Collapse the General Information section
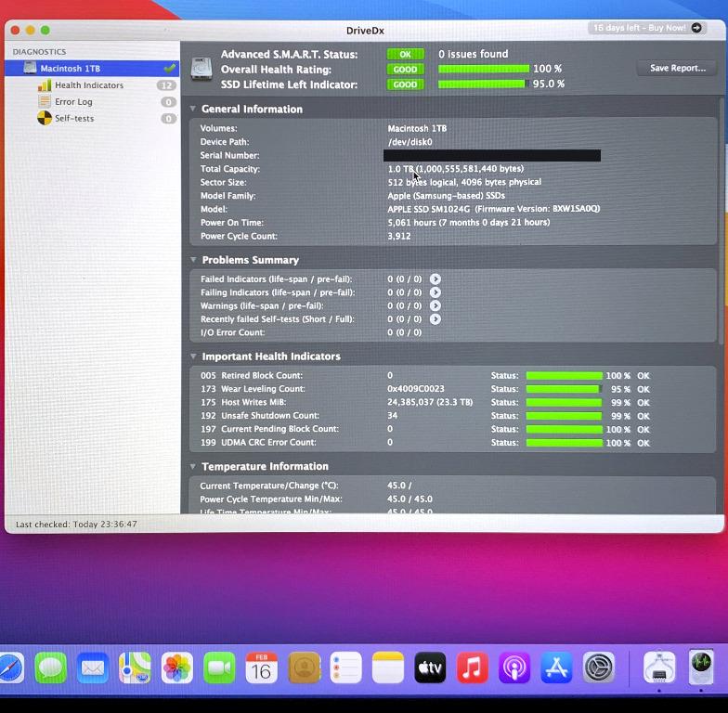Image resolution: width=728 pixels, height=713 pixels. tap(193, 109)
